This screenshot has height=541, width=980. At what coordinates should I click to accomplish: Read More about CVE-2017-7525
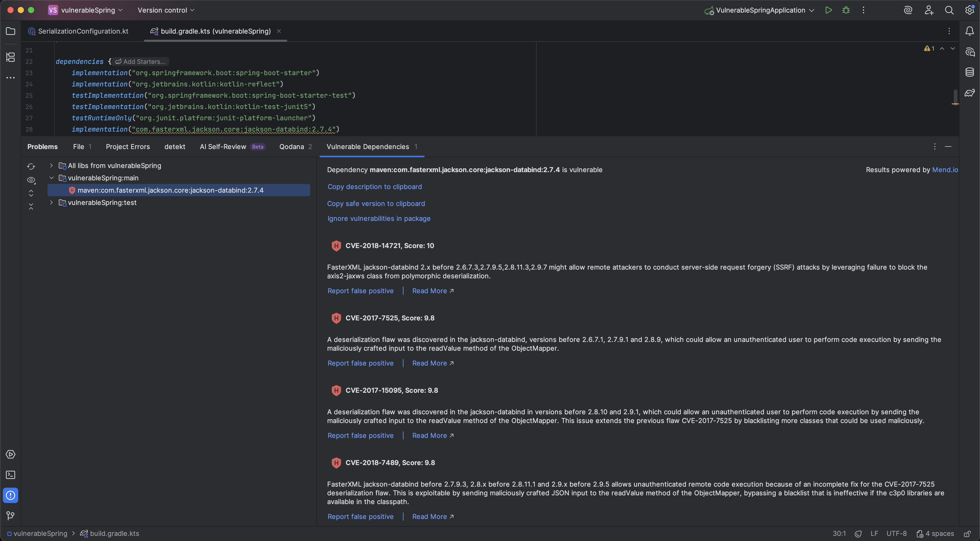pos(433,363)
